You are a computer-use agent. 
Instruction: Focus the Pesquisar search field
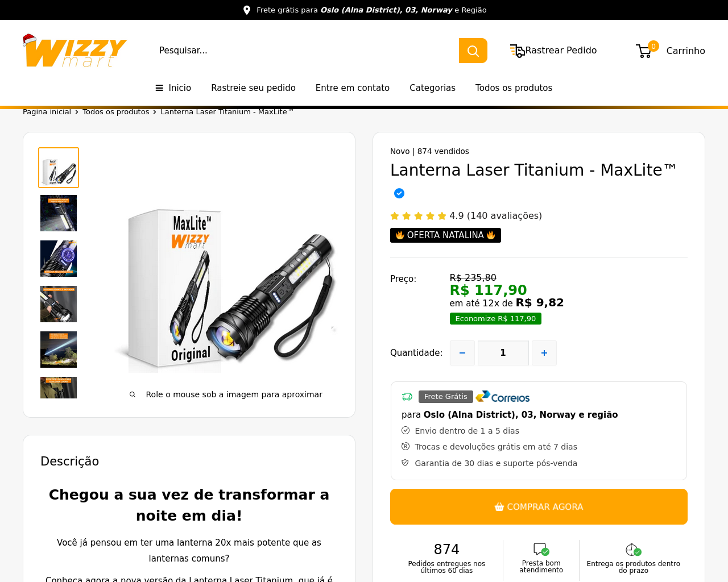coord(307,51)
